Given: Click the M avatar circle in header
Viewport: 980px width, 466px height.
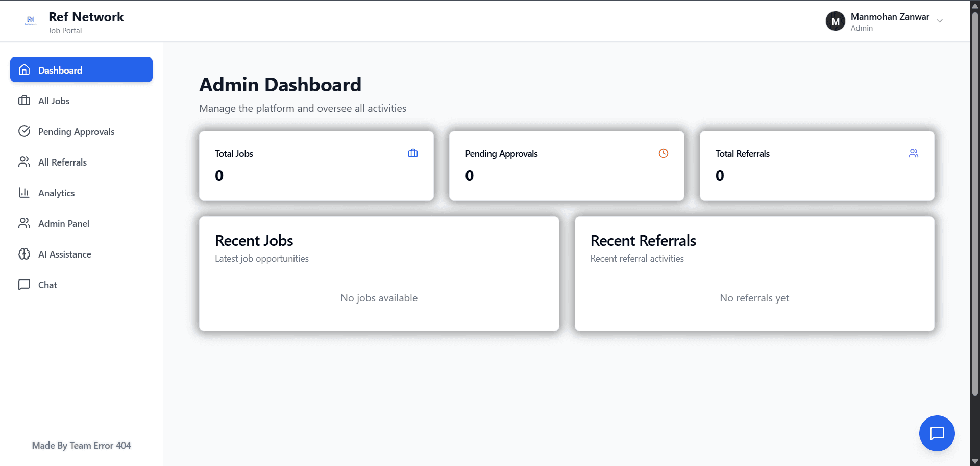Looking at the screenshot, I should click(835, 21).
